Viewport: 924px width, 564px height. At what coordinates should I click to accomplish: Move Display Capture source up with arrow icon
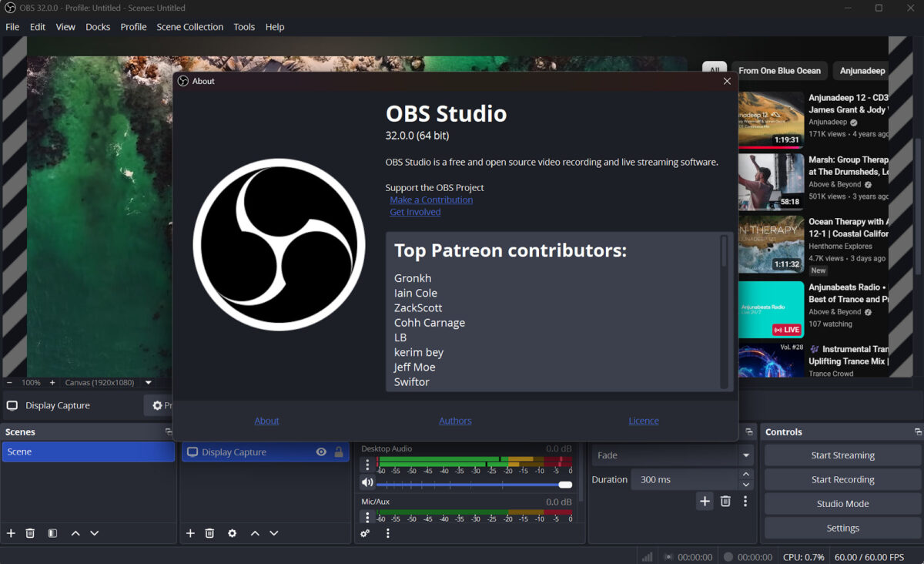pyautogui.click(x=254, y=532)
